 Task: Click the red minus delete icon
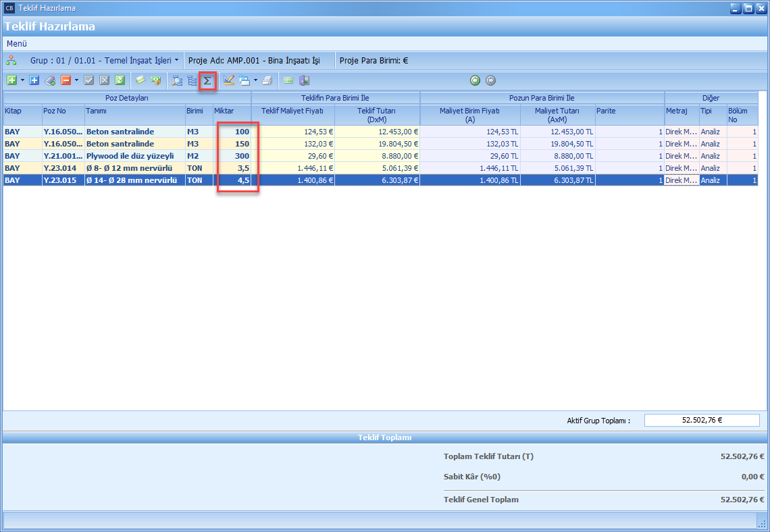tap(66, 80)
